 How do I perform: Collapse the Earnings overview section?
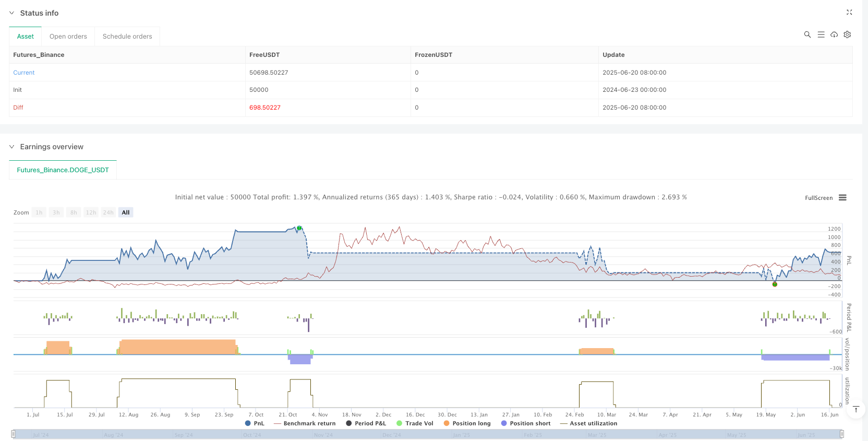pos(12,147)
